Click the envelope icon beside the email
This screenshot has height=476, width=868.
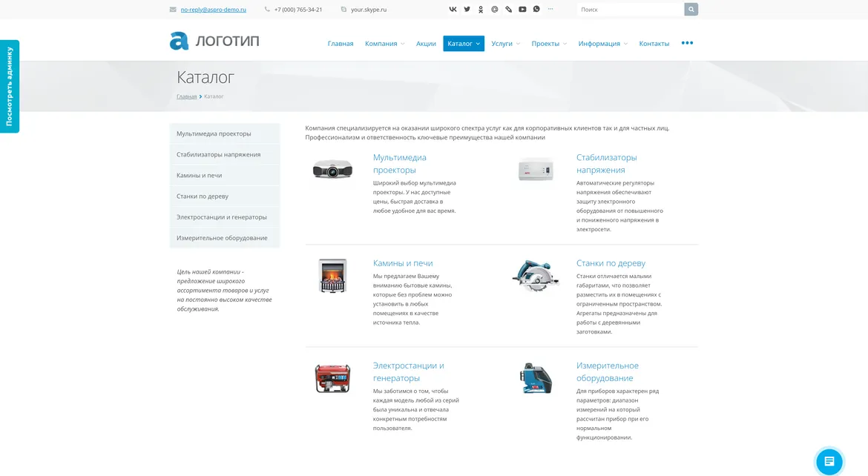(x=173, y=10)
